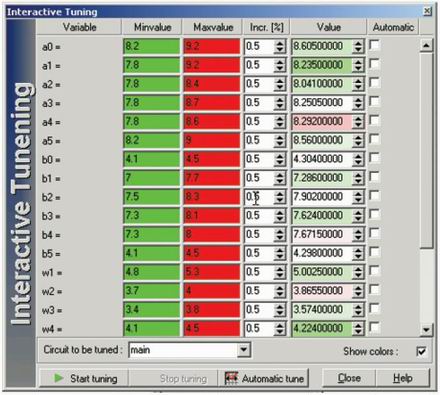Click the a5 Maxvalue field 9
The width and height of the screenshot is (440, 395).
[212, 140]
